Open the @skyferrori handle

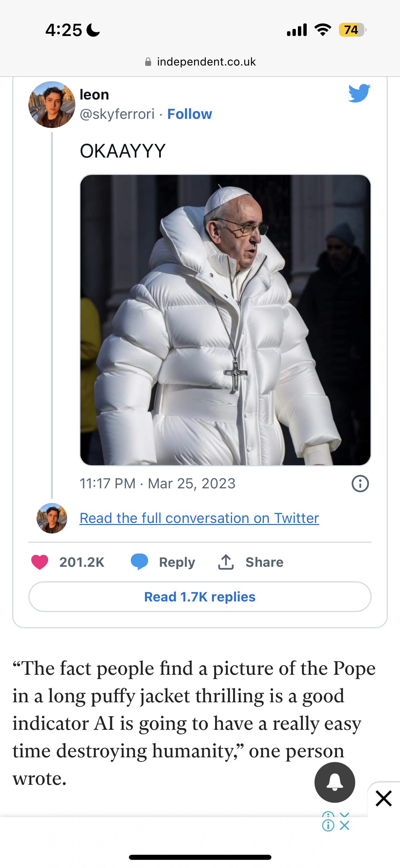(117, 114)
